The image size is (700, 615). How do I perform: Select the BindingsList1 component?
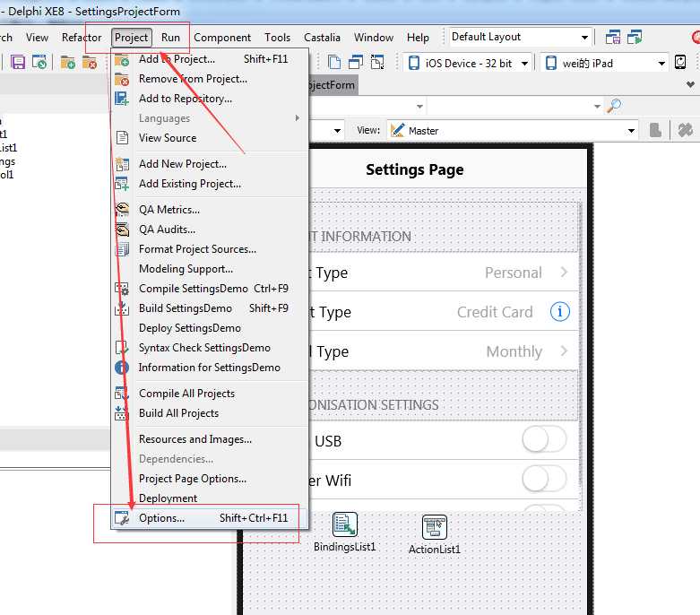click(x=344, y=524)
